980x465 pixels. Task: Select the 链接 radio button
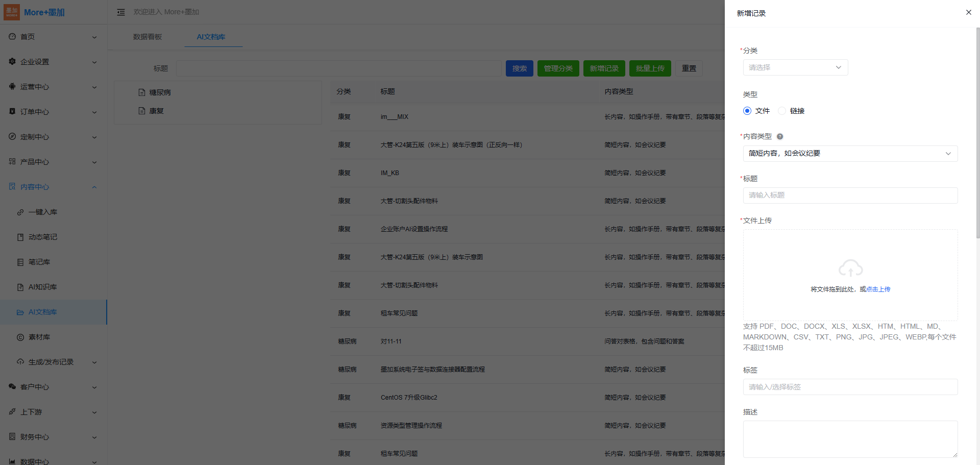782,111
